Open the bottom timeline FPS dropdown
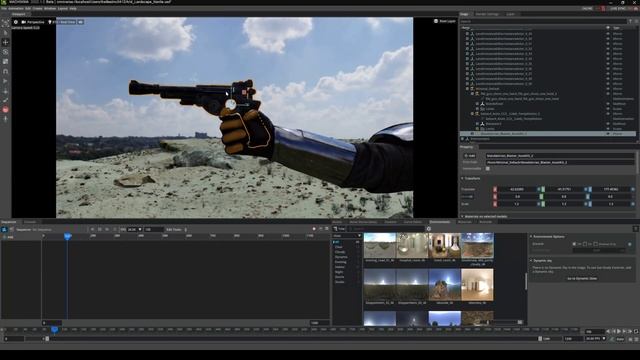This screenshot has width=640, height=360. tap(596, 338)
